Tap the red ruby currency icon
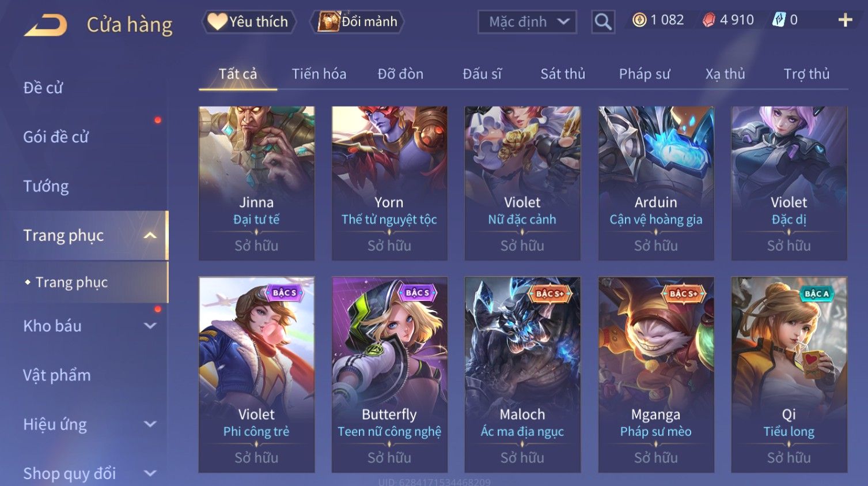 (709, 20)
